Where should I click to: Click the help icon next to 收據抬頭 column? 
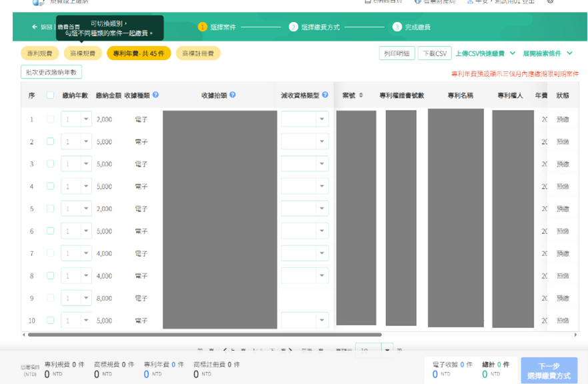coord(232,95)
